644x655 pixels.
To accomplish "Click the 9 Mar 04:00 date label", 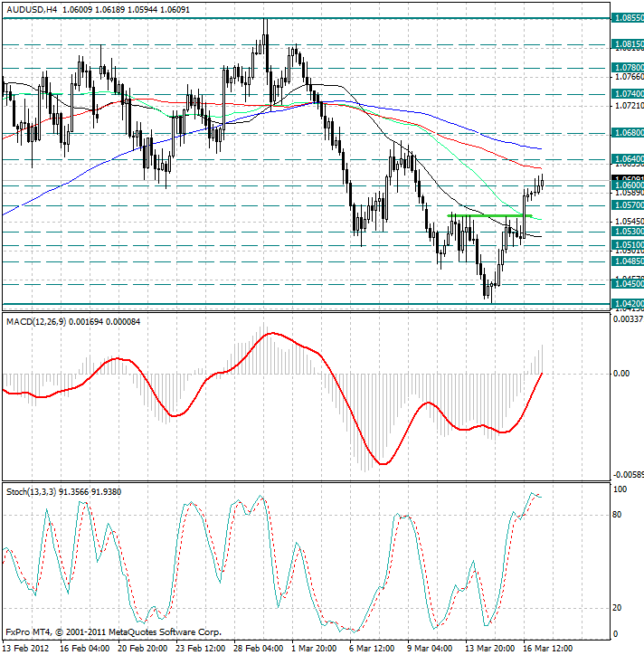I will point(430,649).
